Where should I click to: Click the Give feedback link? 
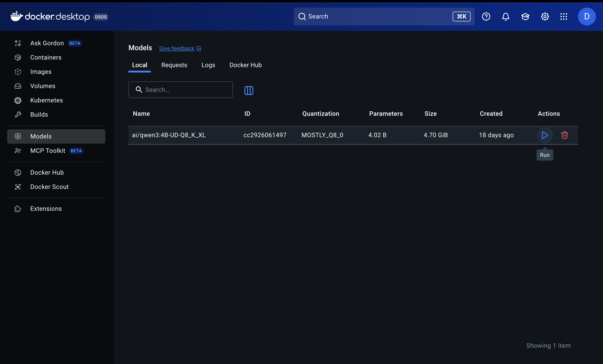click(177, 48)
